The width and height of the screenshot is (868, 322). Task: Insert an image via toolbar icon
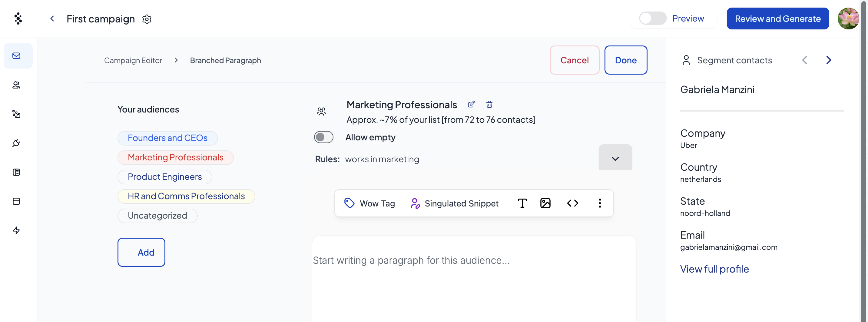click(545, 203)
